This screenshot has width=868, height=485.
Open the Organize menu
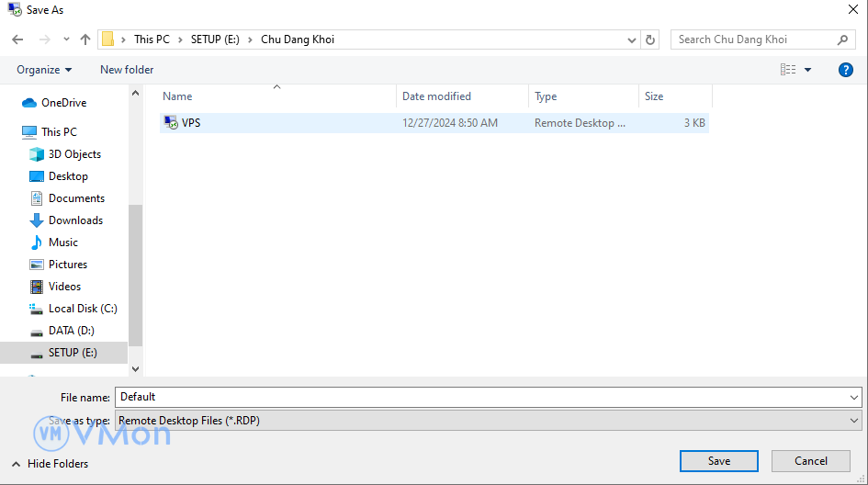pos(44,70)
